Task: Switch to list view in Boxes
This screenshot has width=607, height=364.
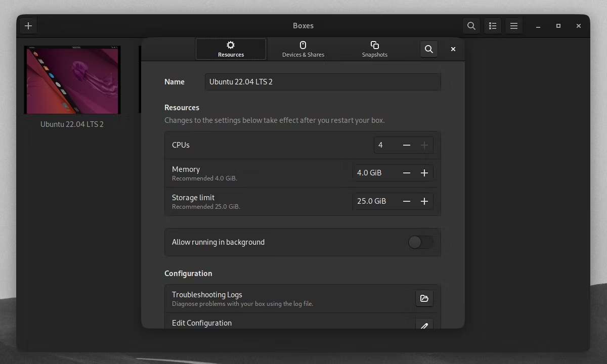Action: click(493, 26)
